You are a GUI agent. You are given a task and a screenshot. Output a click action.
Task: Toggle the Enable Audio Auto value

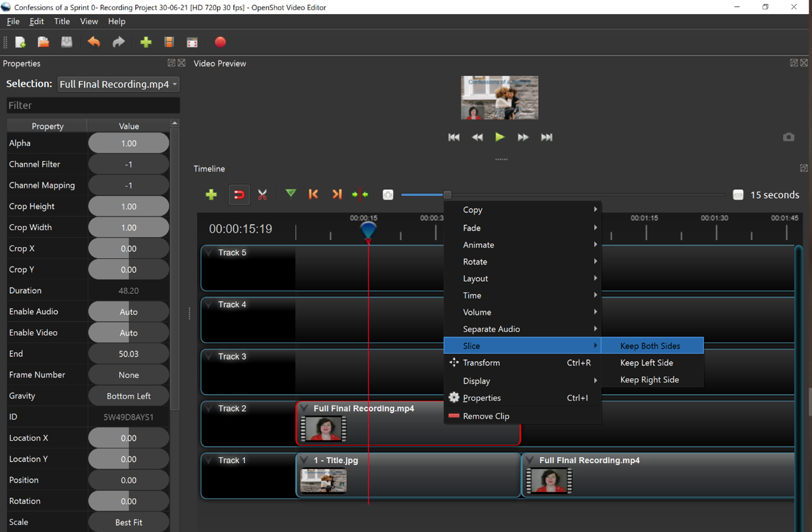click(x=128, y=312)
